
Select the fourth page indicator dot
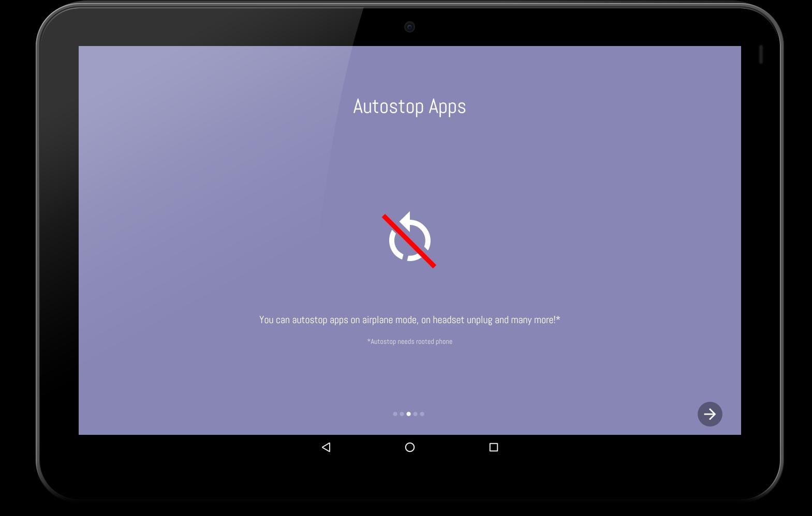click(x=415, y=414)
